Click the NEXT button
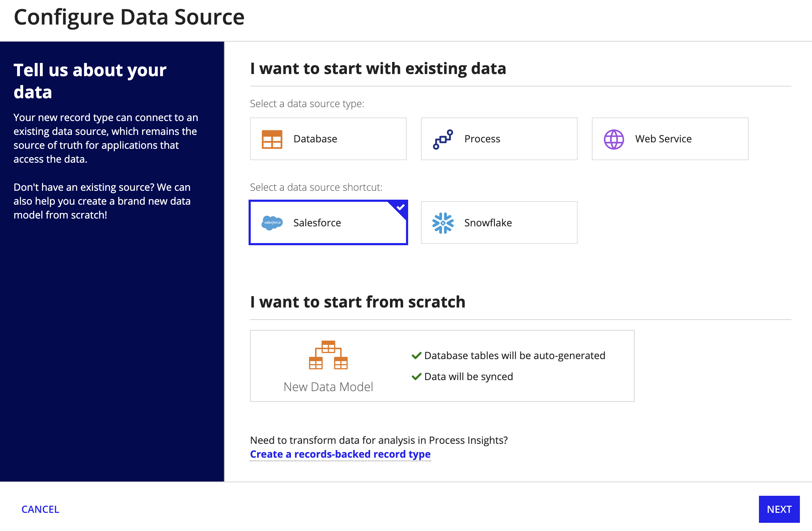This screenshot has height=531, width=812. tap(779, 509)
